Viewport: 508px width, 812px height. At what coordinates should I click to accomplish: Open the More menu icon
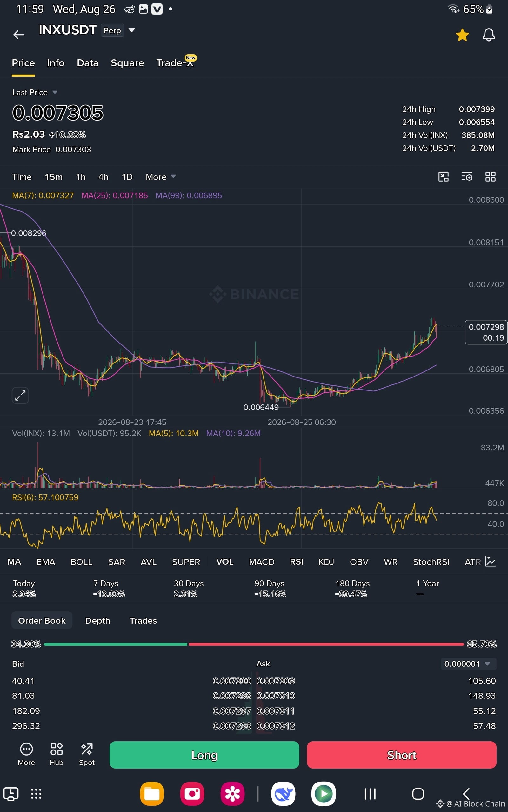pyautogui.click(x=26, y=754)
